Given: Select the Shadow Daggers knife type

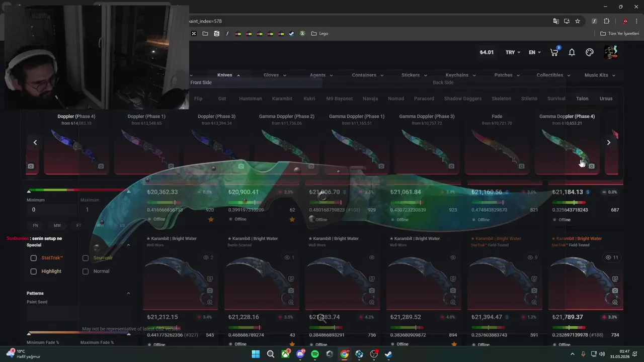Looking at the screenshot, I should (x=463, y=99).
